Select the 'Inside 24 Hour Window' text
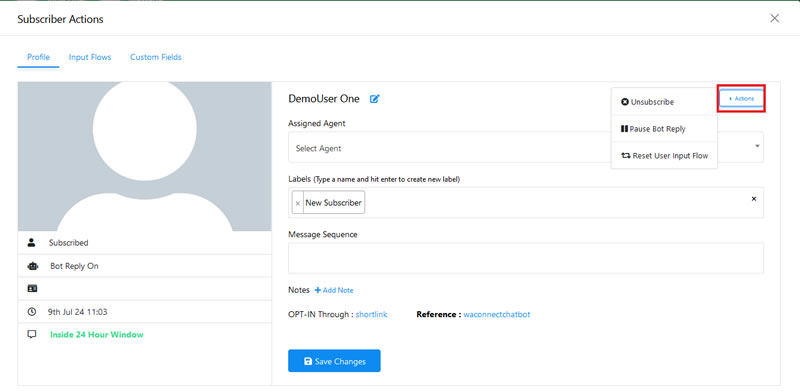The image size is (800, 392). [x=96, y=335]
